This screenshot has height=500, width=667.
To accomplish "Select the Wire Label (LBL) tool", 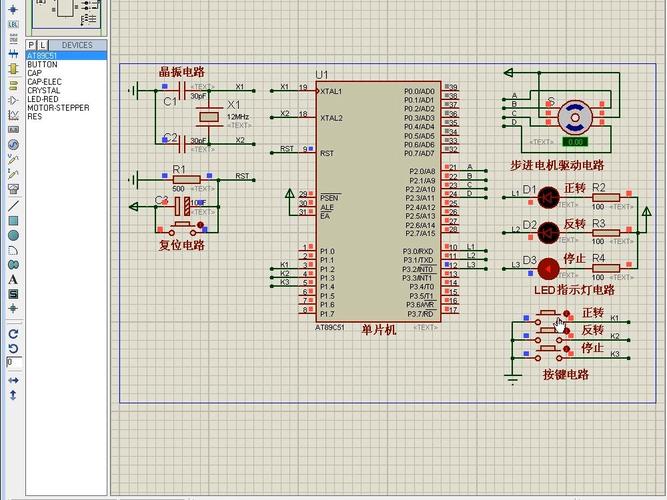I will 13,24.
